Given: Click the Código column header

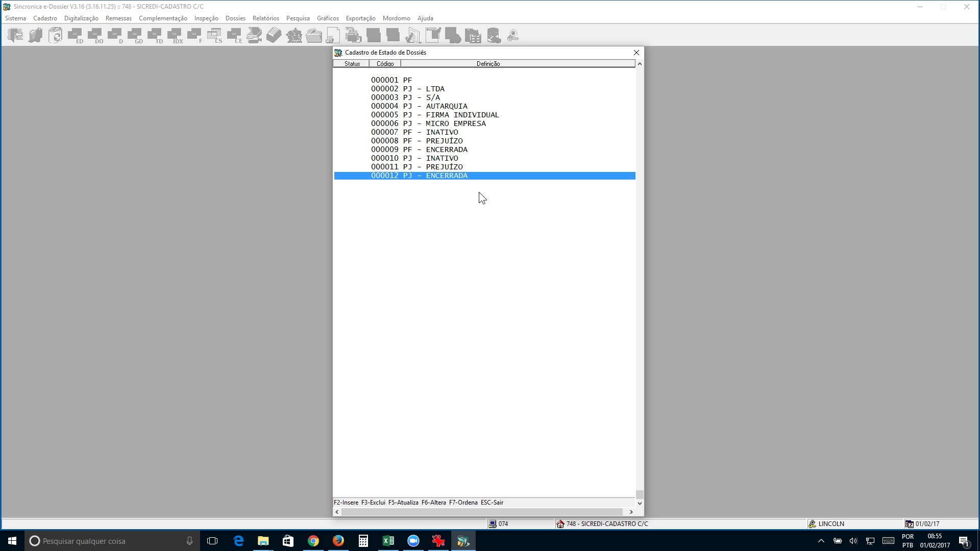Looking at the screenshot, I should (x=385, y=64).
